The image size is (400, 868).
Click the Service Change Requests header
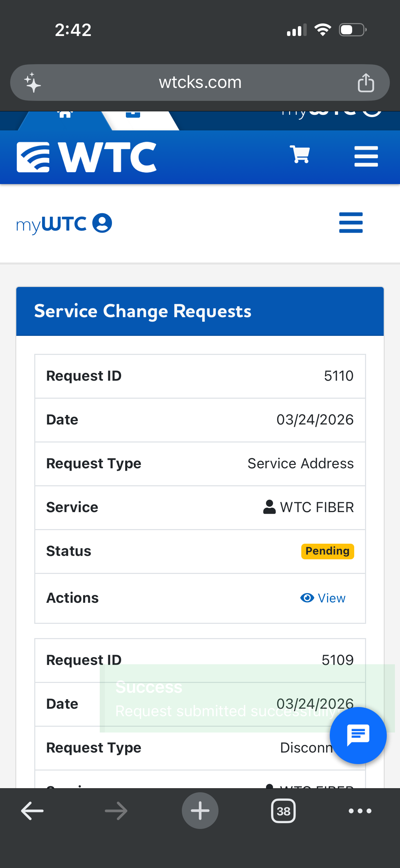(x=142, y=311)
